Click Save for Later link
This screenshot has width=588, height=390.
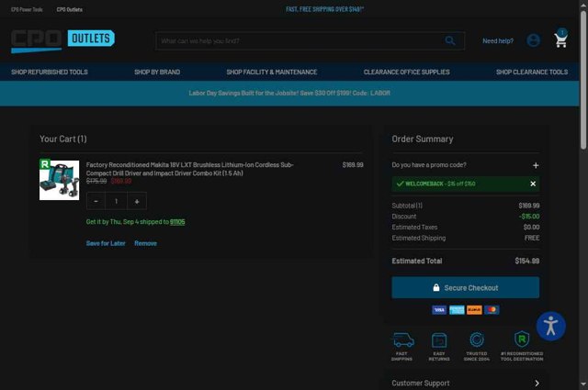106,243
